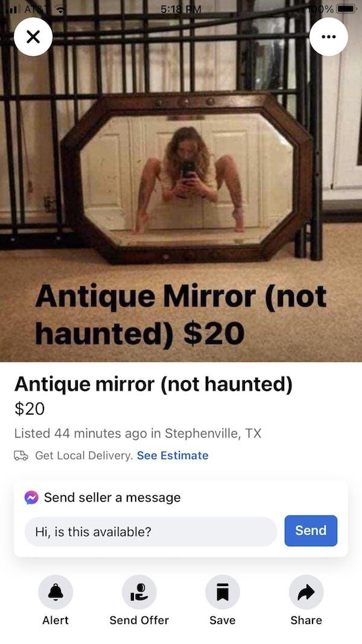The width and height of the screenshot is (362, 644).
Task: Tap the Save bookmark icon
Action: click(223, 592)
